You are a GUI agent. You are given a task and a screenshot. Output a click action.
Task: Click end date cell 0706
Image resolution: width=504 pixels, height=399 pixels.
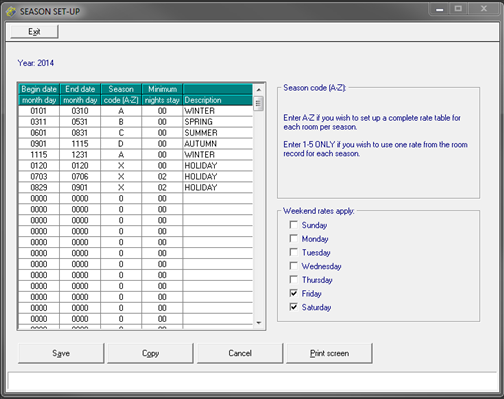[80, 176]
